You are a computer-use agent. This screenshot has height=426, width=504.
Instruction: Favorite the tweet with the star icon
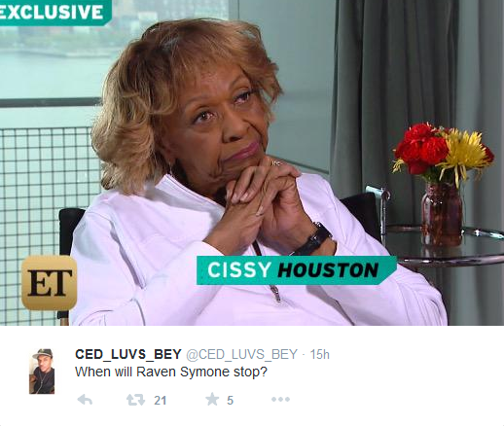click(x=212, y=399)
